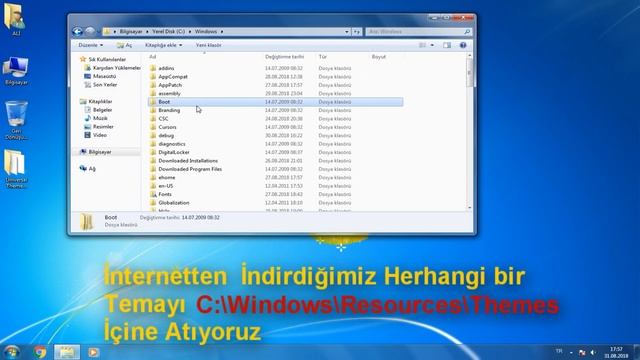Select Sık Kullanılanlar in navigation pane

click(103, 59)
